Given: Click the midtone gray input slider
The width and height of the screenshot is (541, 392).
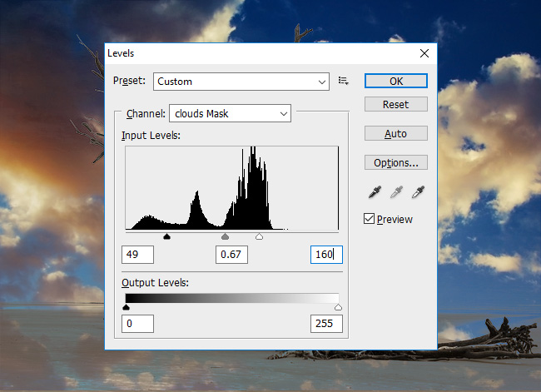Looking at the screenshot, I should click(x=225, y=237).
